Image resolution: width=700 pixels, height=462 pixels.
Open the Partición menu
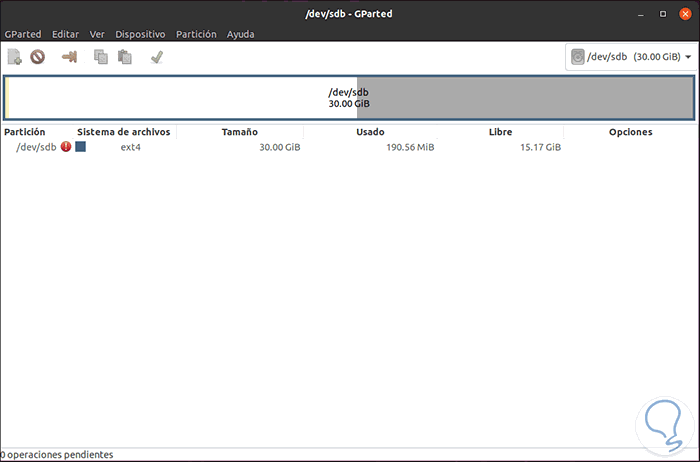pos(196,34)
